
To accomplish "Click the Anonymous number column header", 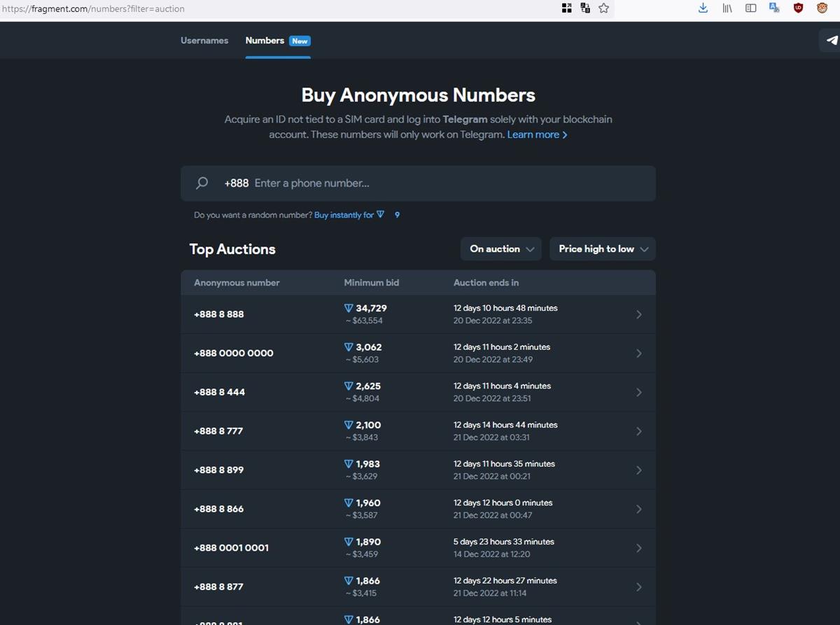I will [237, 283].
